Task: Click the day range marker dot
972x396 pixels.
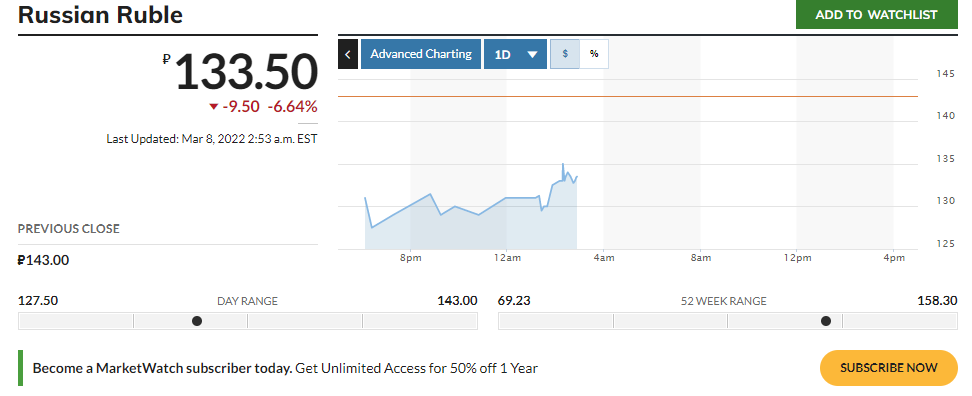Action: coord(197,321)
